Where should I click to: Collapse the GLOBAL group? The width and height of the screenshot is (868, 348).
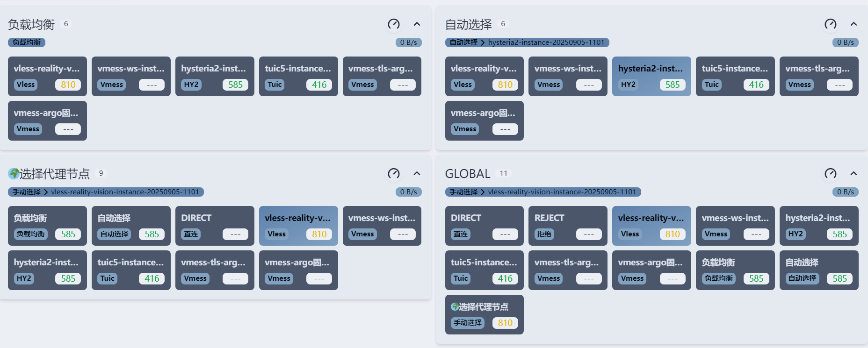tap(854, 174)
